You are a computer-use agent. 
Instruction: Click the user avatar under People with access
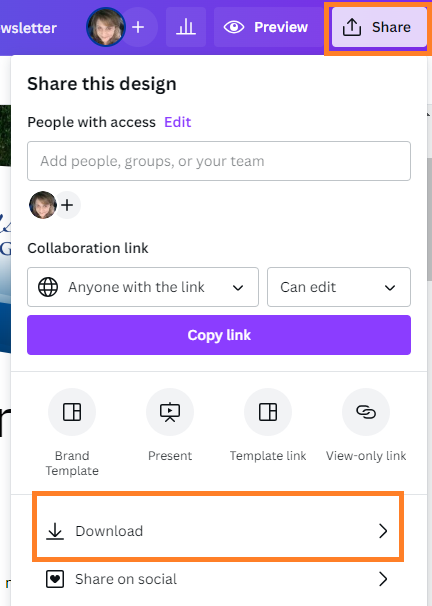coord(43,205)
